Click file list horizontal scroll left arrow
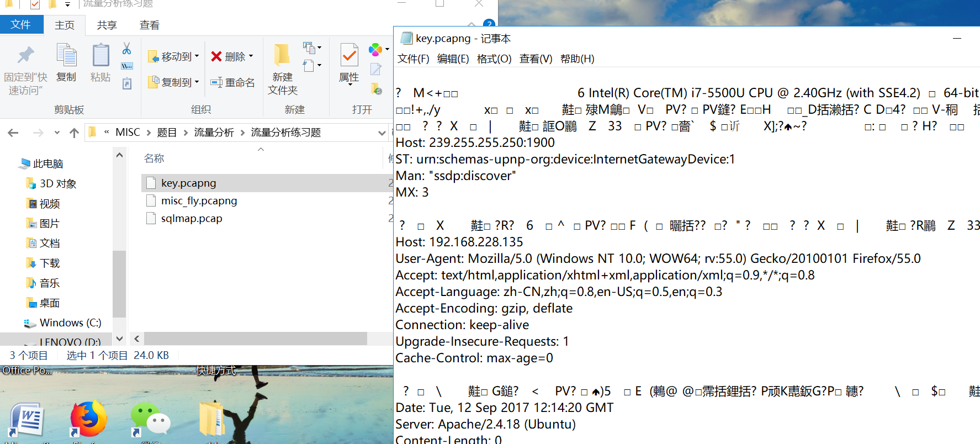Image resolution: width=980 pixels, height=444 pixels. 137,339
